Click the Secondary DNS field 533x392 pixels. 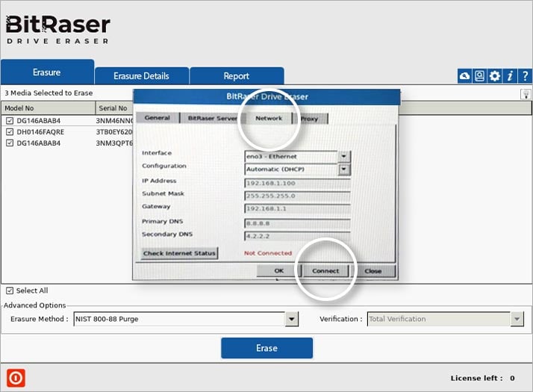(x=297, y=236)
